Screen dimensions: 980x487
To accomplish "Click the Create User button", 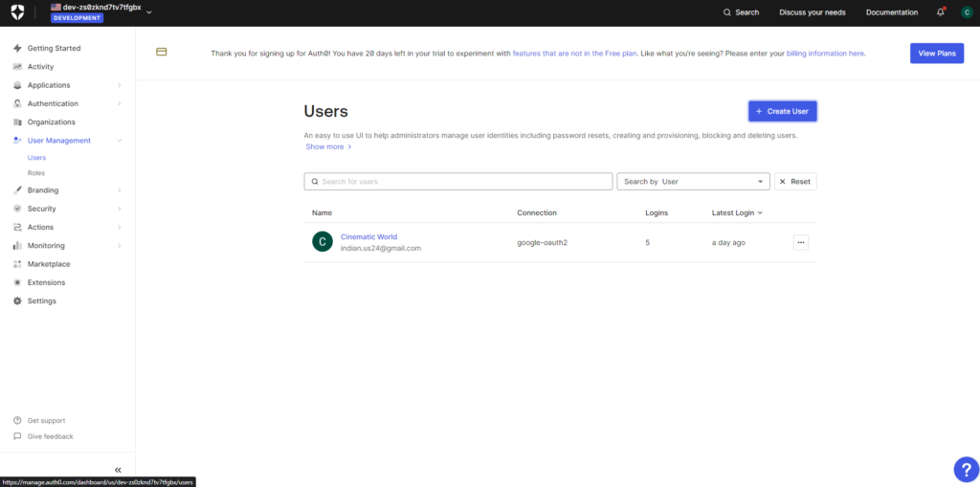I will [782, 111].
